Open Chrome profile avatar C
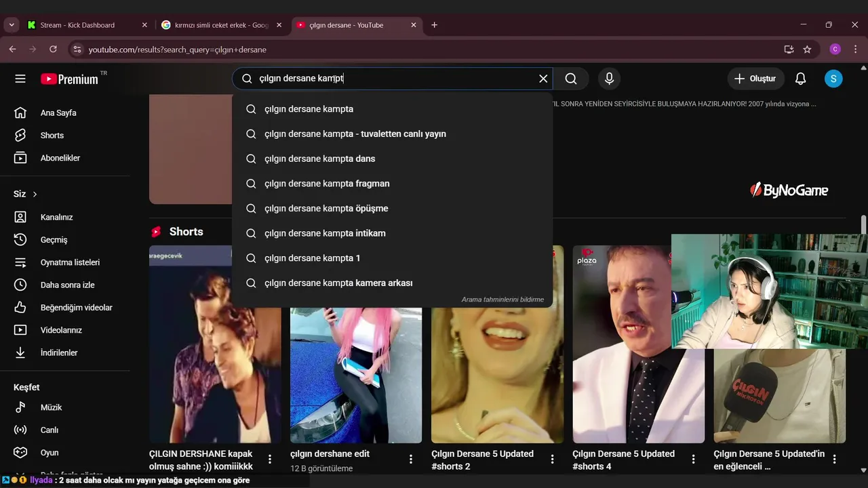868x488 pixels. coord(835,49)
